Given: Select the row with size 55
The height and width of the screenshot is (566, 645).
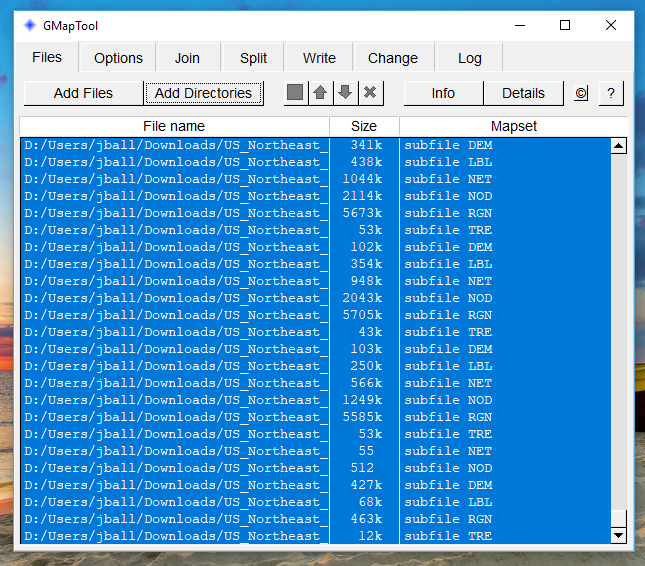Looking at the screenshot, I should coord(316,451).
